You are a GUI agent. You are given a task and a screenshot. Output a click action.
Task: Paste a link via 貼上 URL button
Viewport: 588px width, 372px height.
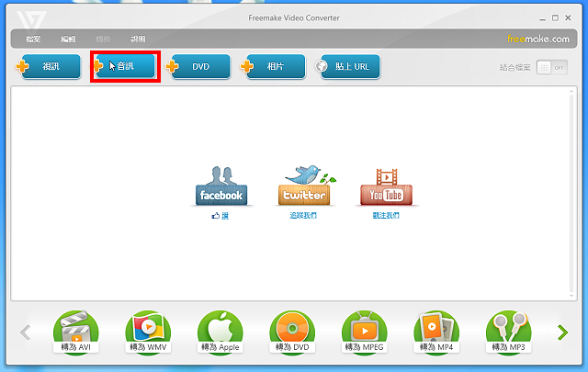[350, 66]
